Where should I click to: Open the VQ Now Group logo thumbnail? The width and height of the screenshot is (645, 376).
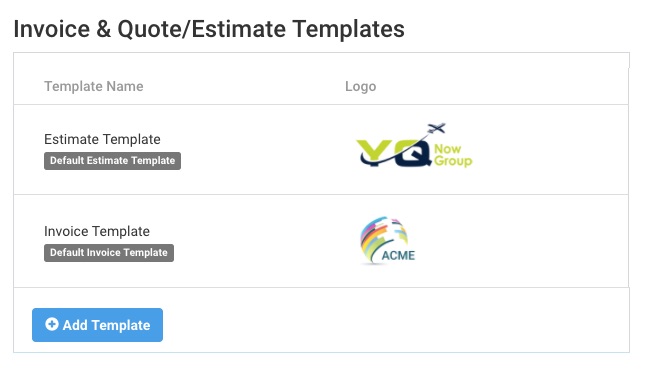[x=414, y=145]
